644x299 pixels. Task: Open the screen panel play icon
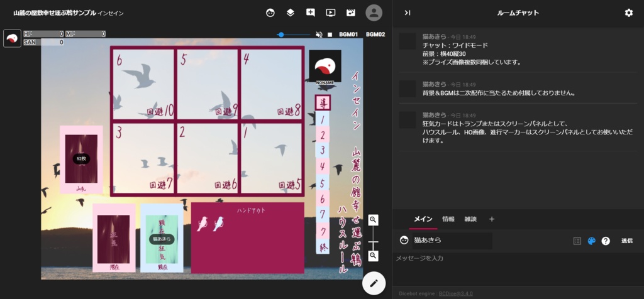(331, 13)
